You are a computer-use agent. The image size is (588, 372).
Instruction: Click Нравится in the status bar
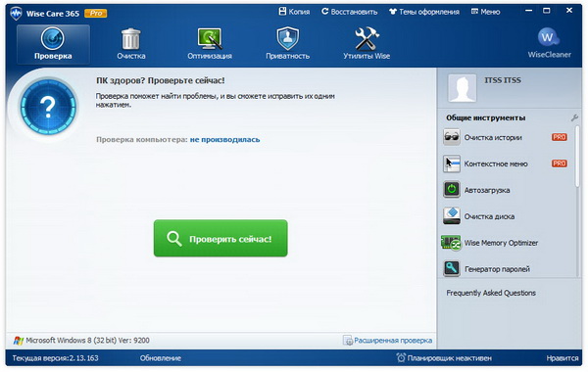point(563,358)
